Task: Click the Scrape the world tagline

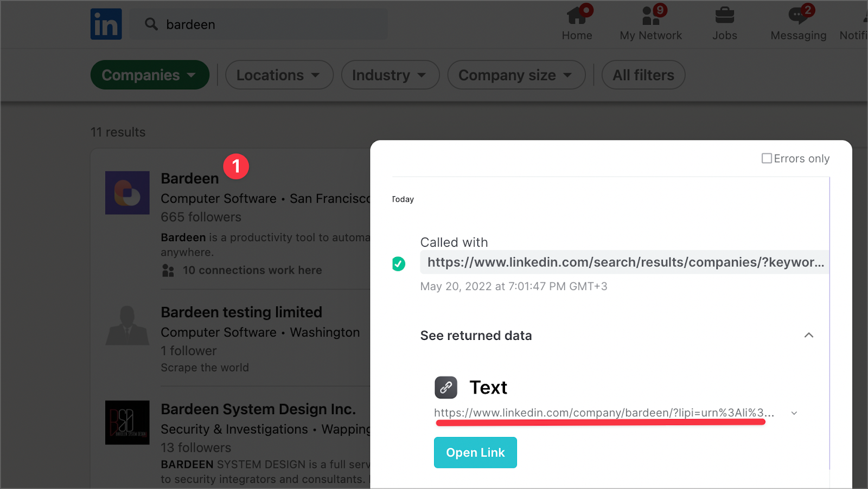Action: (x=205, y=368)
